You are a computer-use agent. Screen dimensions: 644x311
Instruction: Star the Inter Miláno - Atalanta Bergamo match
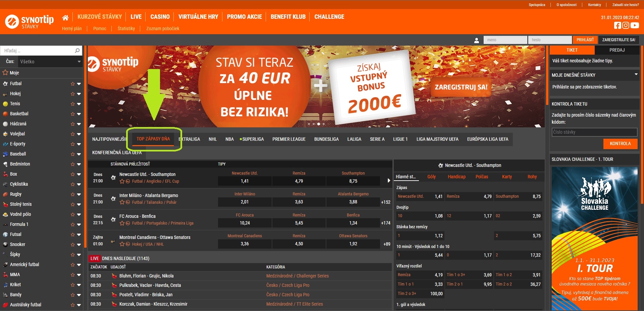(122, 202)
